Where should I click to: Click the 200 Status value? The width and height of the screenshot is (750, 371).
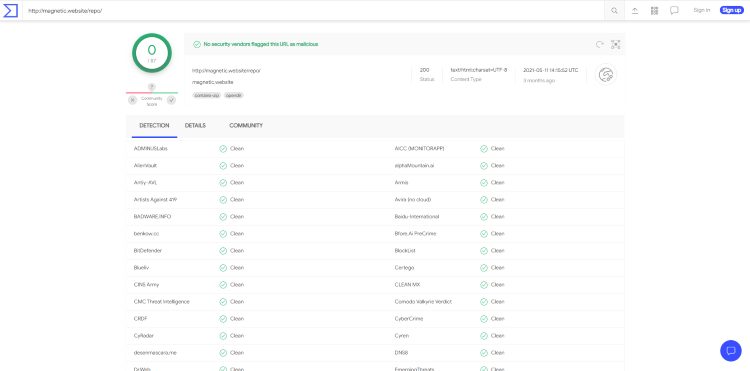[x=424, y=70]
